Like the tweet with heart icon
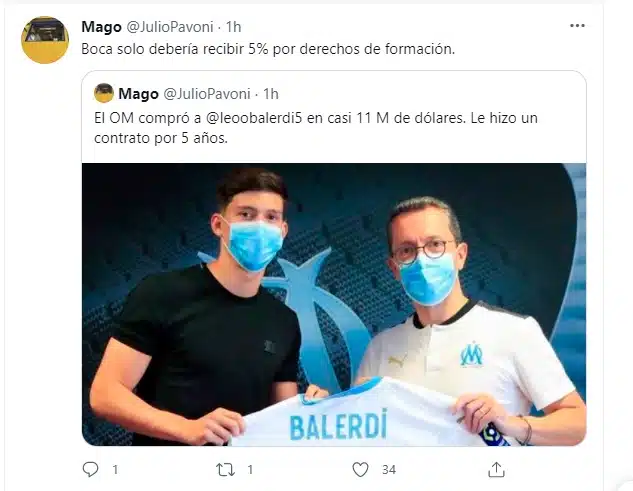This screenshot has height=491, width=633. [x=360, y=470]
